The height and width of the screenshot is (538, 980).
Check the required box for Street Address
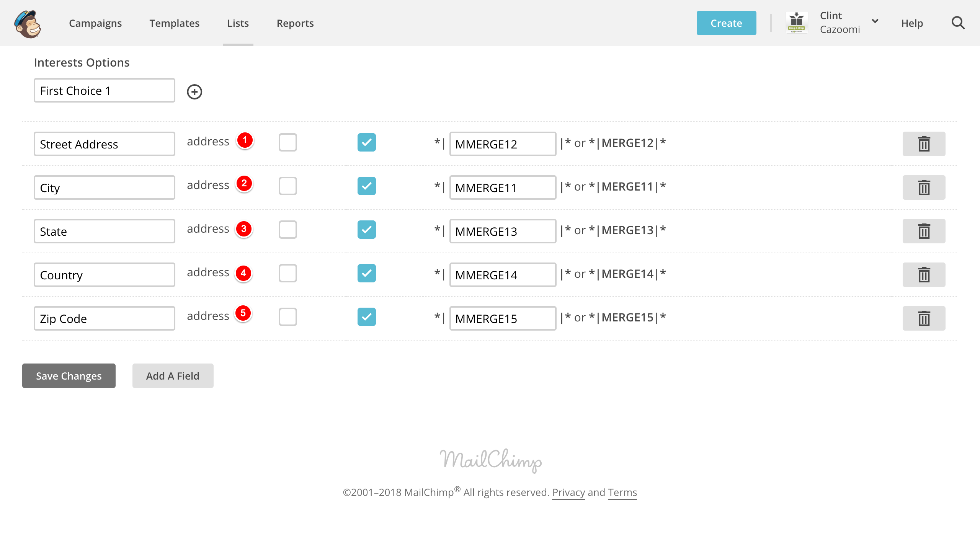tap(288, 142)
